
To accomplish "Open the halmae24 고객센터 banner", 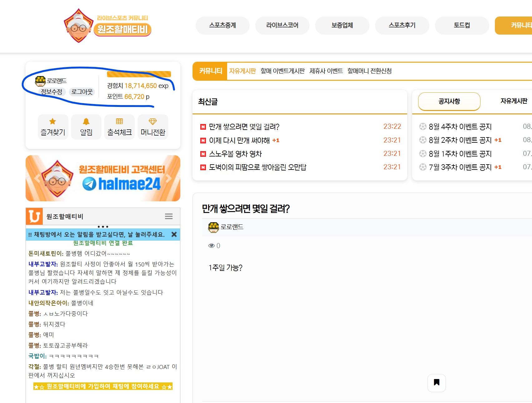I will click(x=103, y=178).
